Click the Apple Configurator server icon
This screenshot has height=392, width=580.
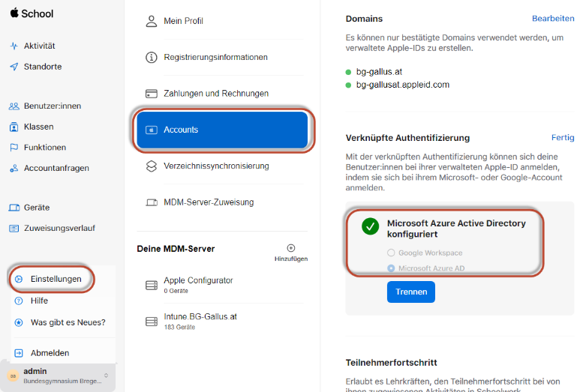[152, 286]
